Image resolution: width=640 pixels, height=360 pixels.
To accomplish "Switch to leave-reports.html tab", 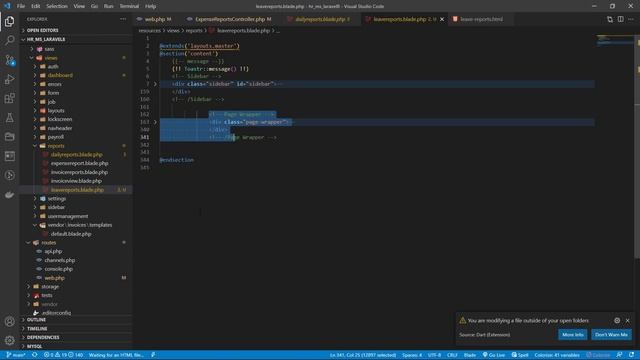I will click(481, 19).
